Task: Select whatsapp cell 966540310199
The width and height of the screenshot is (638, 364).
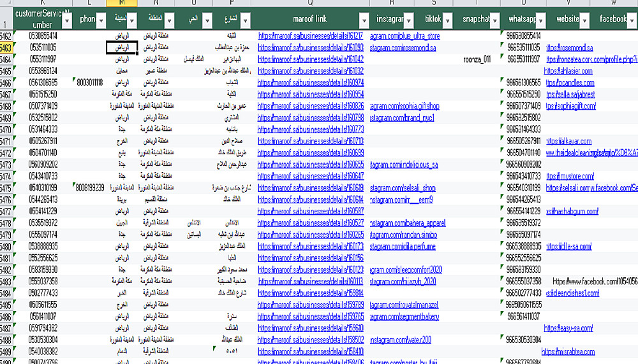Action: [524, 188]
